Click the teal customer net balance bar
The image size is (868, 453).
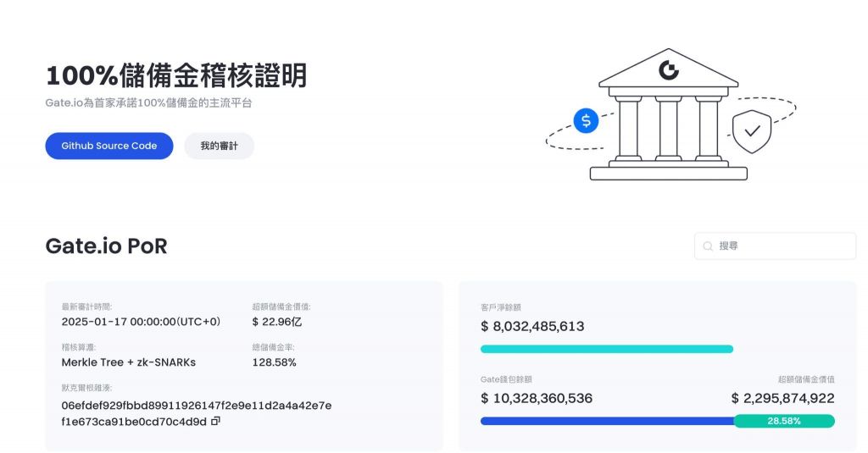click(606, 349)
